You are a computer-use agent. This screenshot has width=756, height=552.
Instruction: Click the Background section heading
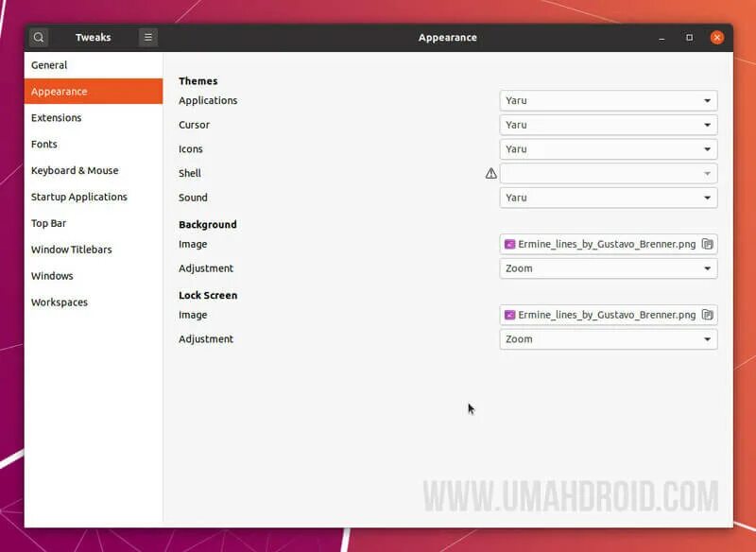208,225
